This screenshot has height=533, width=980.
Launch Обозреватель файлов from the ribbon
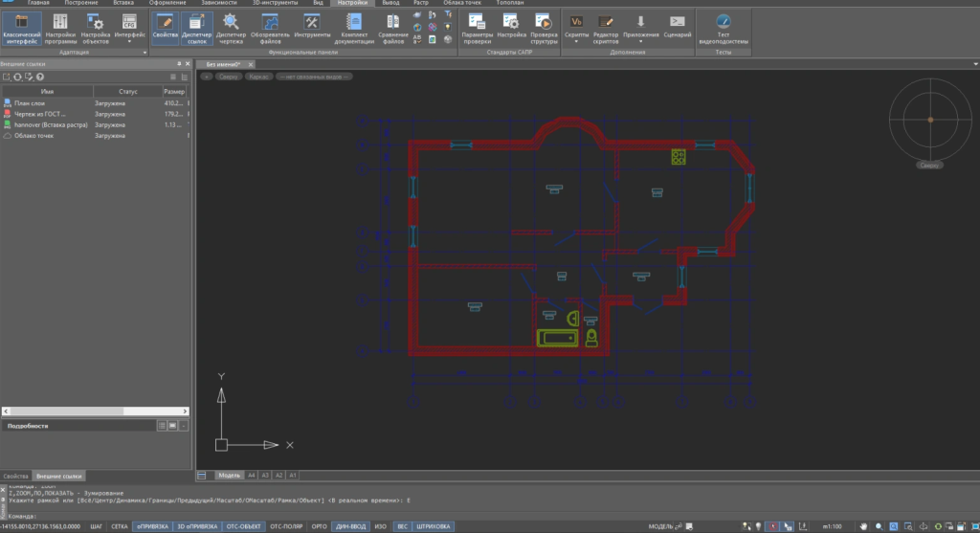(x=271, y=28)
